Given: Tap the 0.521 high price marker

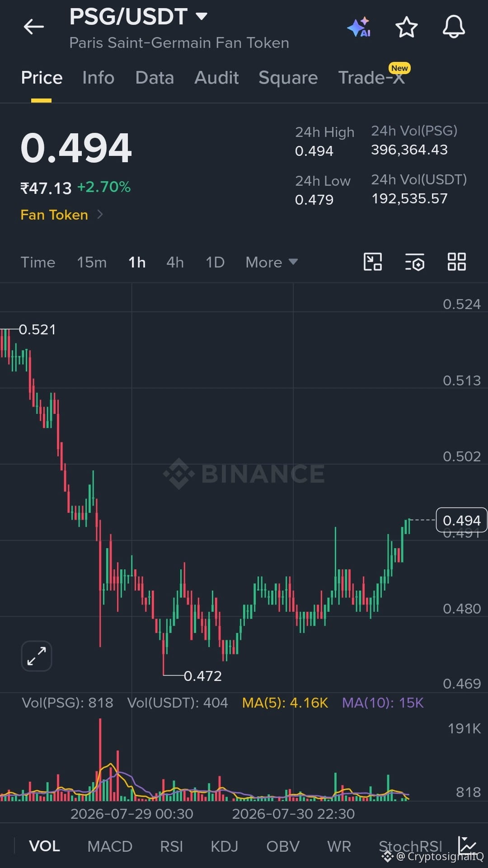Looking at the screenshot, I should (37, 329).
